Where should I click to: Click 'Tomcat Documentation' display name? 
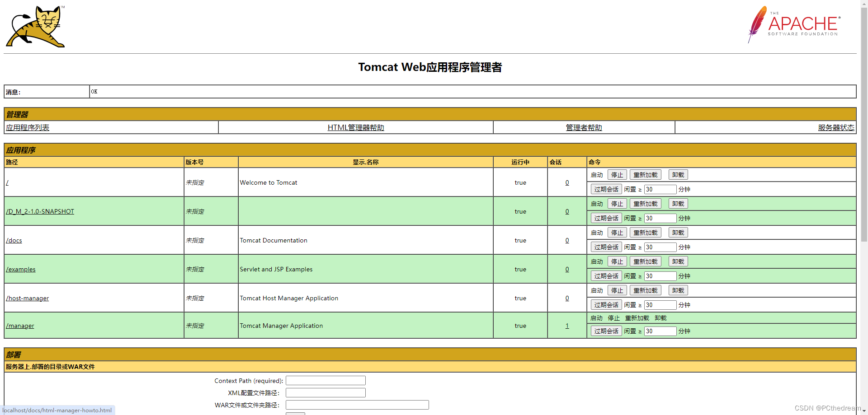[274, 240]
